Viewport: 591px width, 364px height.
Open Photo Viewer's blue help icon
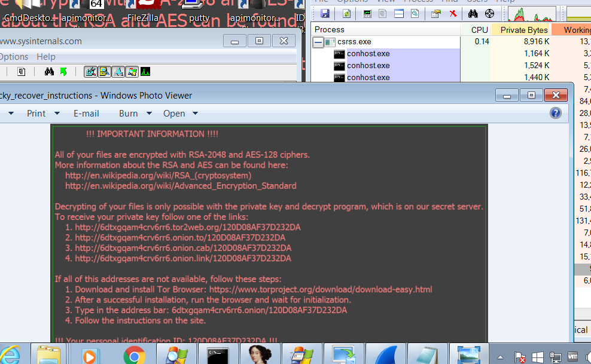point(555,113)
